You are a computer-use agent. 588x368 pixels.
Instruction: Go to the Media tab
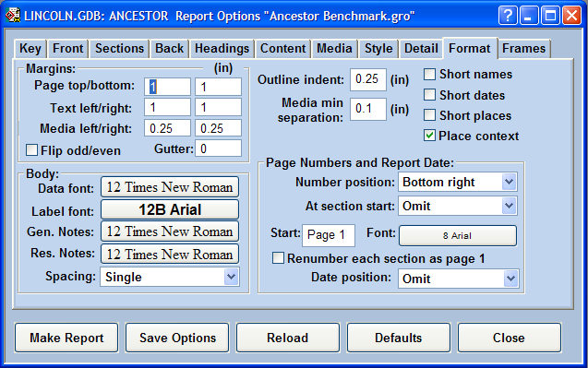[334, 49]
